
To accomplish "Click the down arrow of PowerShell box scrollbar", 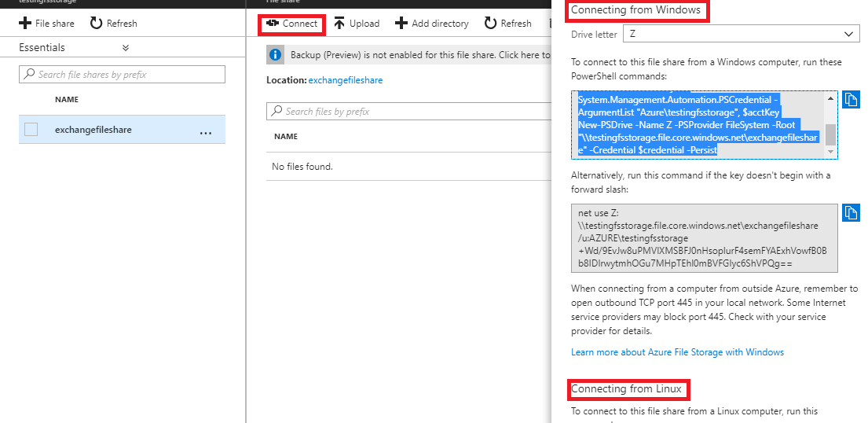I will [x=831, y=152].
